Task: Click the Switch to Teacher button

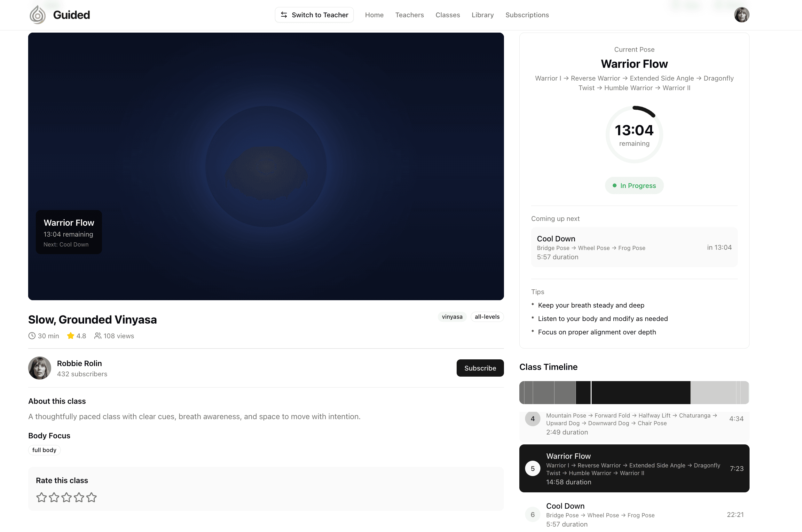Action: 314,15
